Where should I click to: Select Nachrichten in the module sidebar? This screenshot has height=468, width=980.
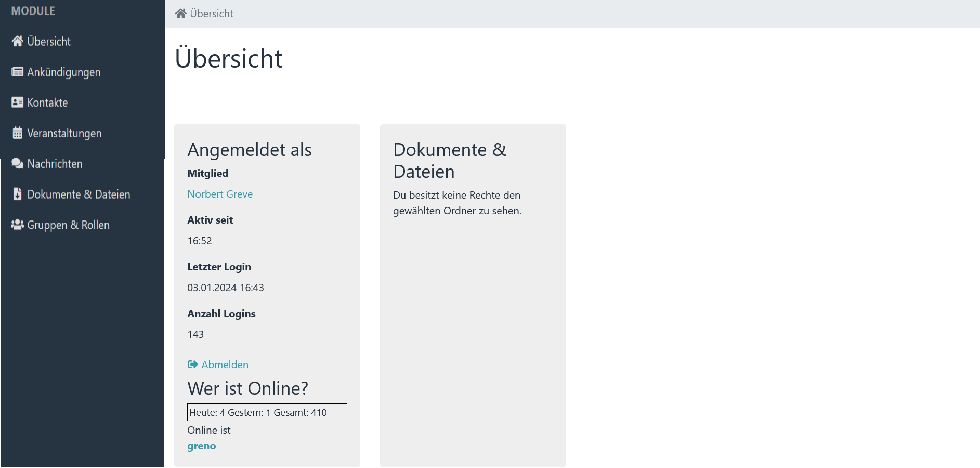[55, 163]
